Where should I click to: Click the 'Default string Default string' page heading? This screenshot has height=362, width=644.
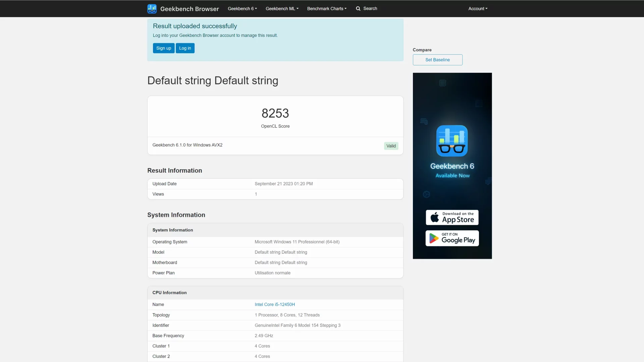click(x=213, y=81)
